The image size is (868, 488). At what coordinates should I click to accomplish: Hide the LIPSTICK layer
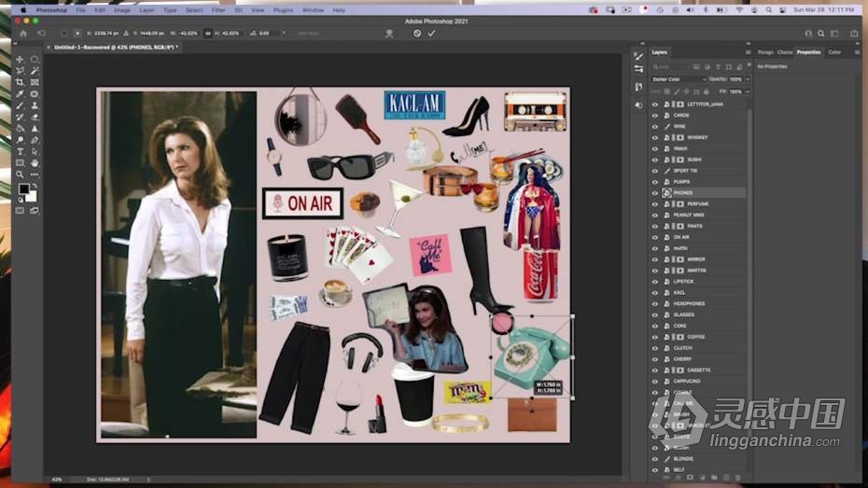point(655,282)
